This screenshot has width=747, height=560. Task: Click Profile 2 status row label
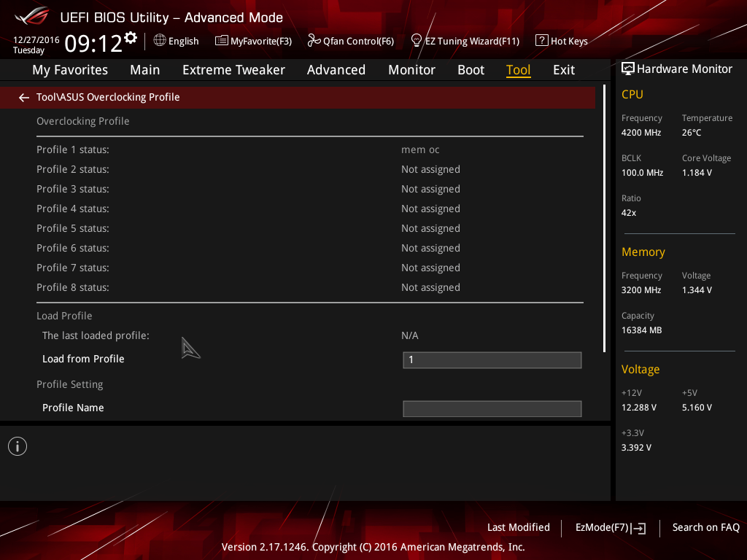pos(73,169)
